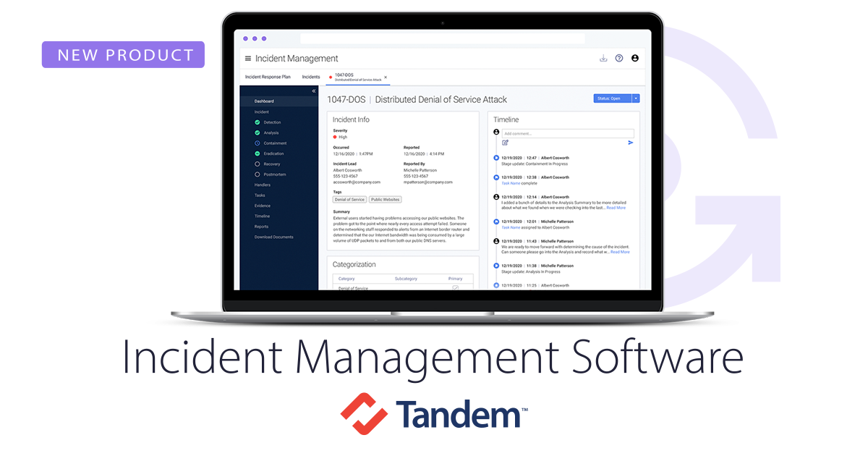
Task: Collapse the sidebar with the chevron arrows
Action: [313, 92]
